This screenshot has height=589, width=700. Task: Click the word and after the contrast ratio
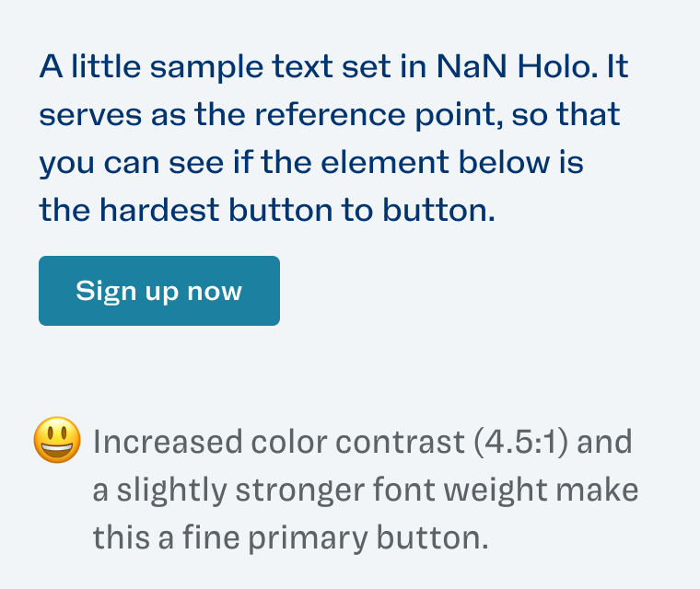pos(604,442)
